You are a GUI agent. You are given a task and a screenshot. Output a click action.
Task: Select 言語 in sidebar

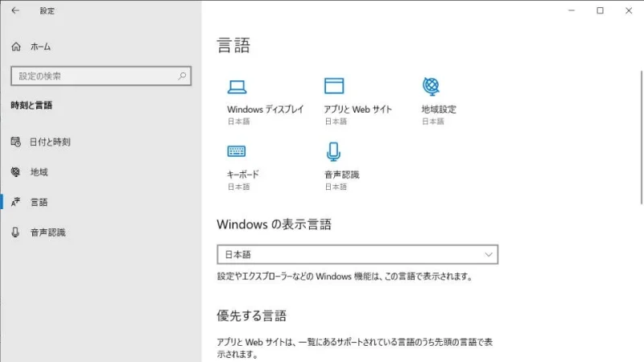39,202
